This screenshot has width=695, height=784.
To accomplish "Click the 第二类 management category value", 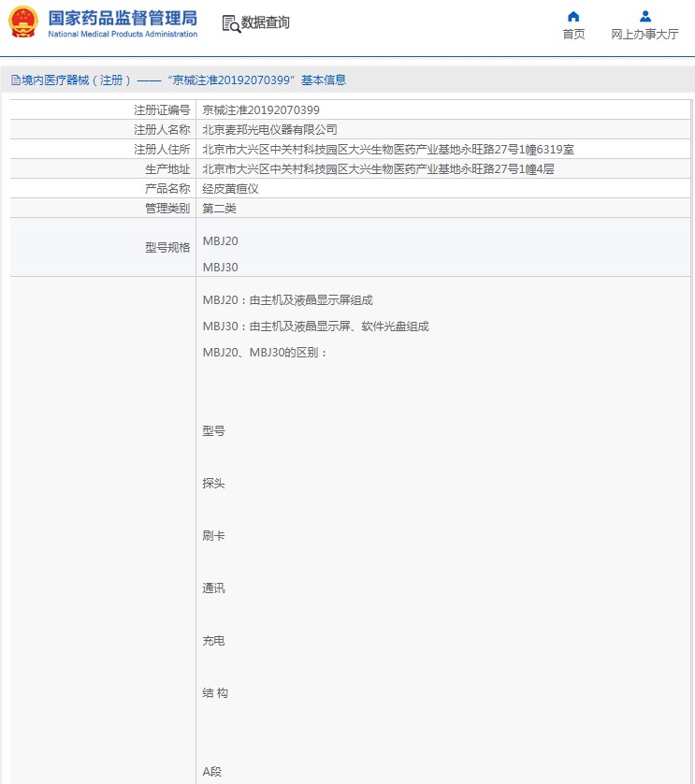I will click(220, 209).
